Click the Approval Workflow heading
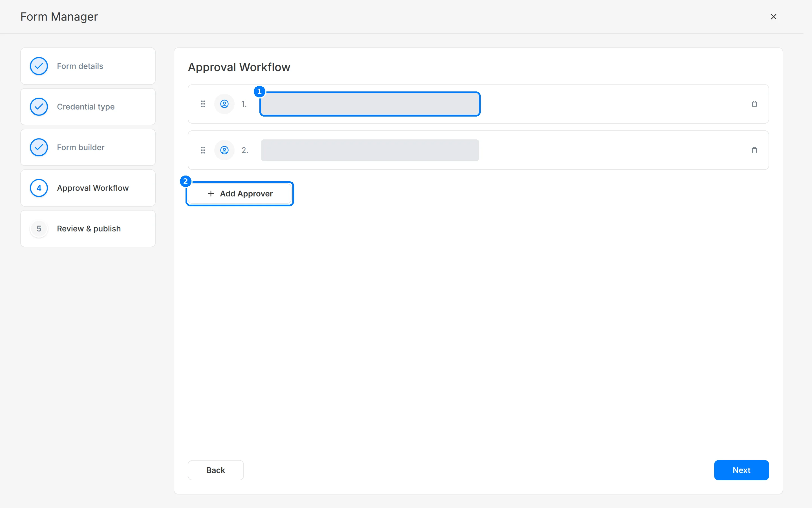Viewport: 812px width, 508px height. (x=239, y=67)
